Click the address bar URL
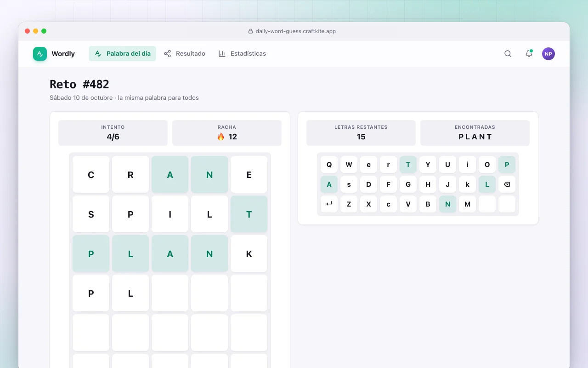The image size is (588, 368). coord(296,31)
